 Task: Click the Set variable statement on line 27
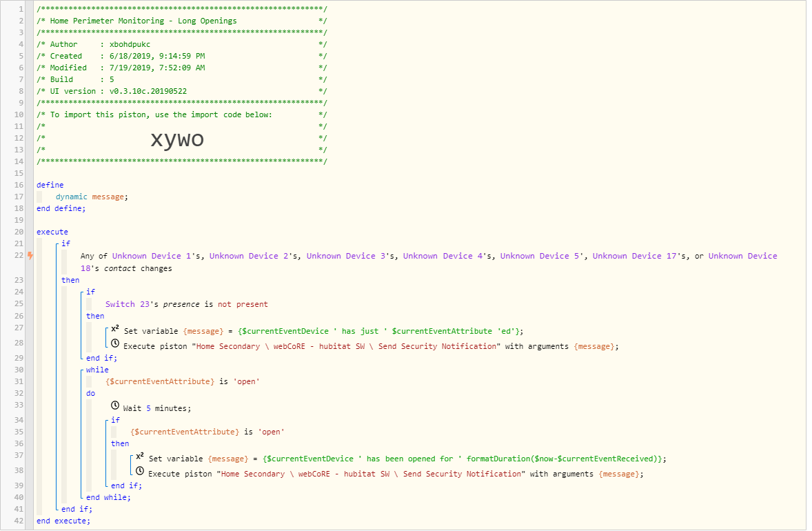[323, 331]
